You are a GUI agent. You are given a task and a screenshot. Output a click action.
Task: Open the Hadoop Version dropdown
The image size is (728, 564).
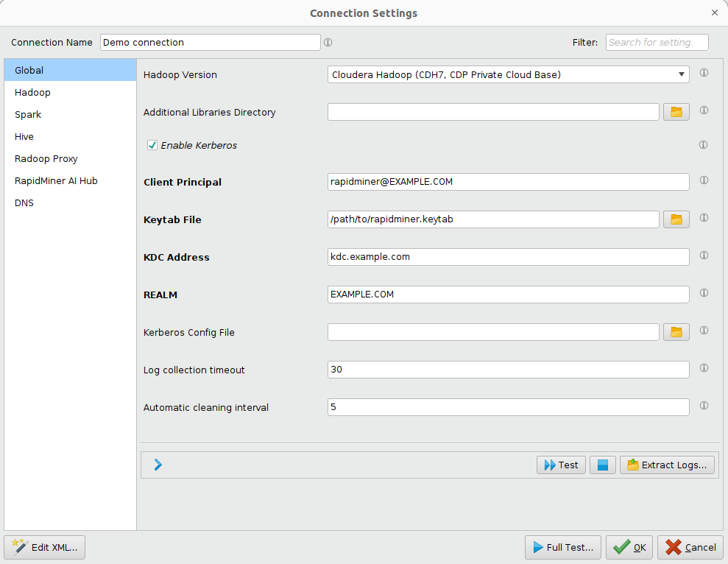(x=682, y=74)
